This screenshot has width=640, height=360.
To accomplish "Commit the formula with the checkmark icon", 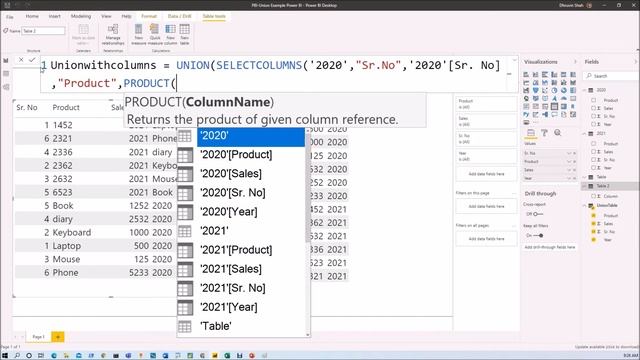I will [x=32, y=60].
